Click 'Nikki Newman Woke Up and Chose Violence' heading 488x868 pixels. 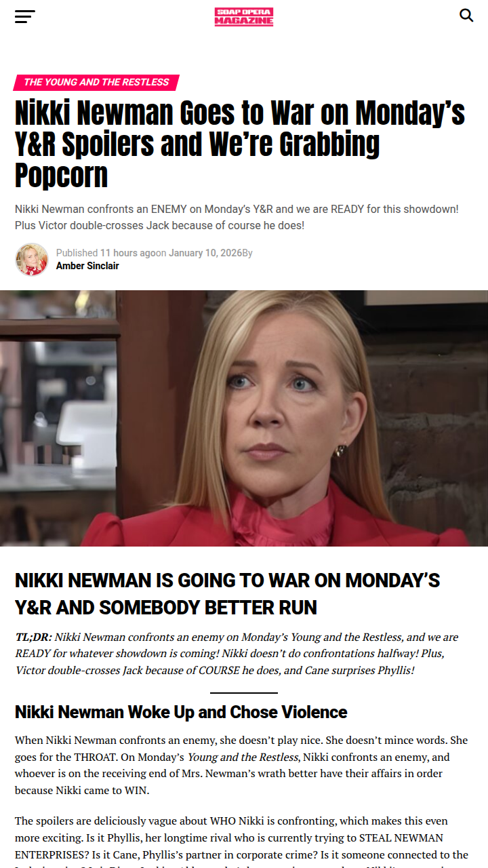tap(181, 712)
